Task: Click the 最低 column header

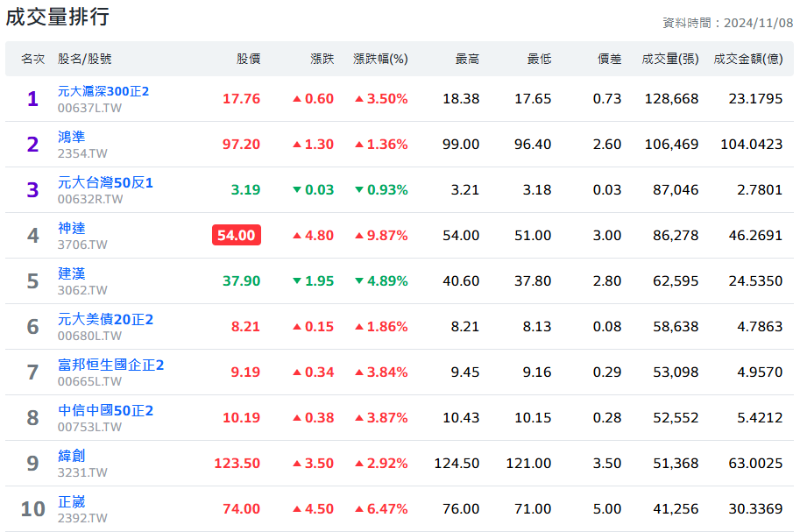Action: (539, 60)
